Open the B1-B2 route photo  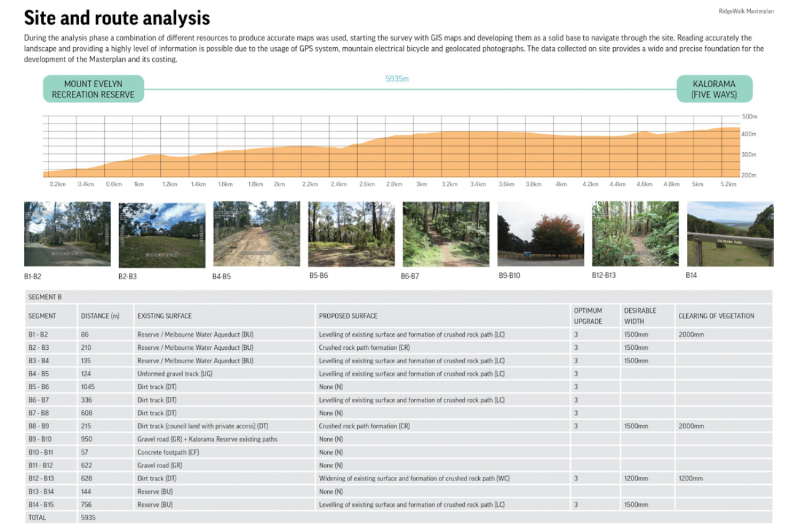click(67, 234)
